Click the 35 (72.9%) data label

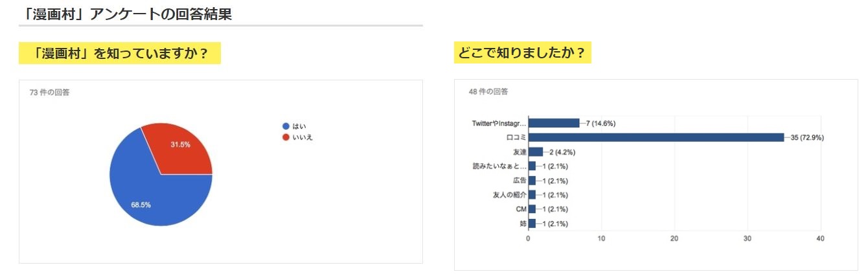point(805,137)
